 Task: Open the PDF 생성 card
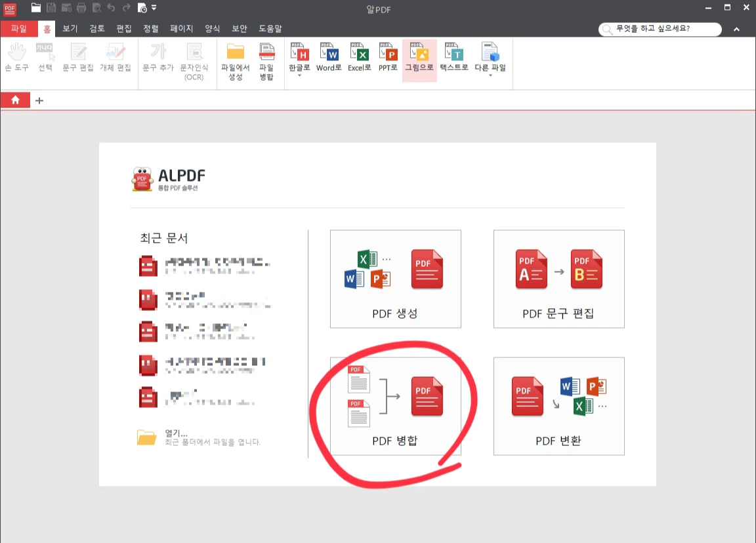(x=395, y=279)
